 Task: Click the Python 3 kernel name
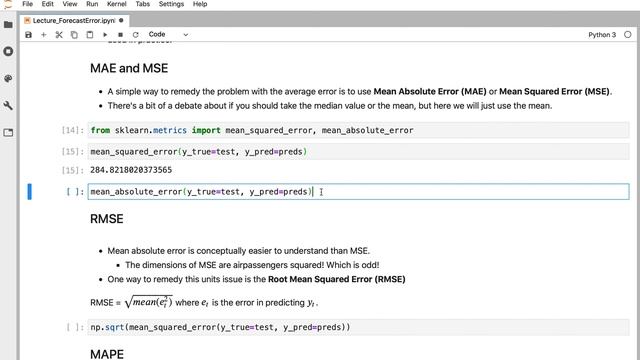602,35
